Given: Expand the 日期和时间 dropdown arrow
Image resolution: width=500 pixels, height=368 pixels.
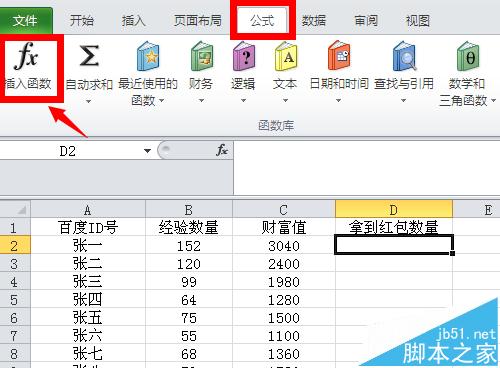Looking at the screenshot, I should [338, 100].
